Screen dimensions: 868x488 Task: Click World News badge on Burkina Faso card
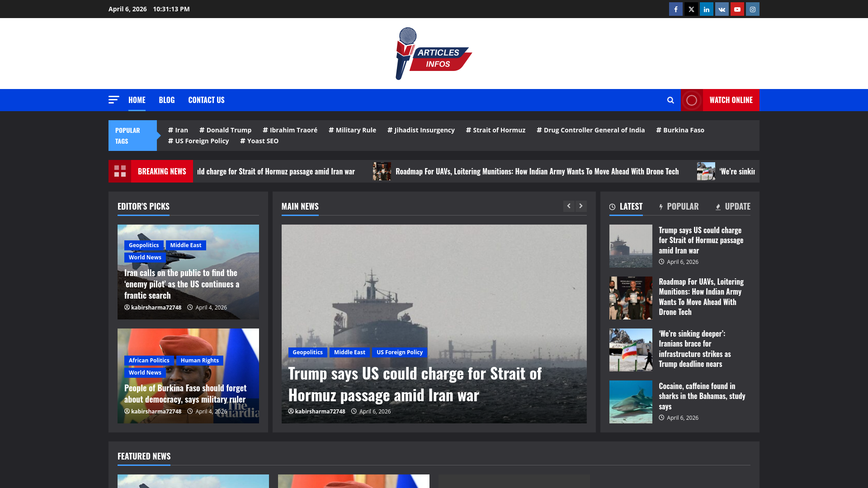pos(145,373)
